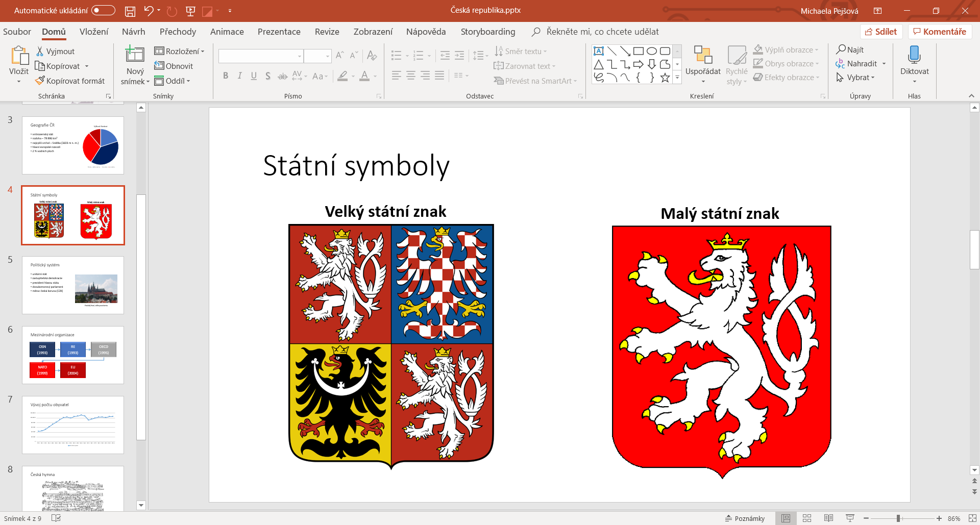Click the Nový snímek icon
The width and height of the screenshot is (980, 525).
(135, 54)
